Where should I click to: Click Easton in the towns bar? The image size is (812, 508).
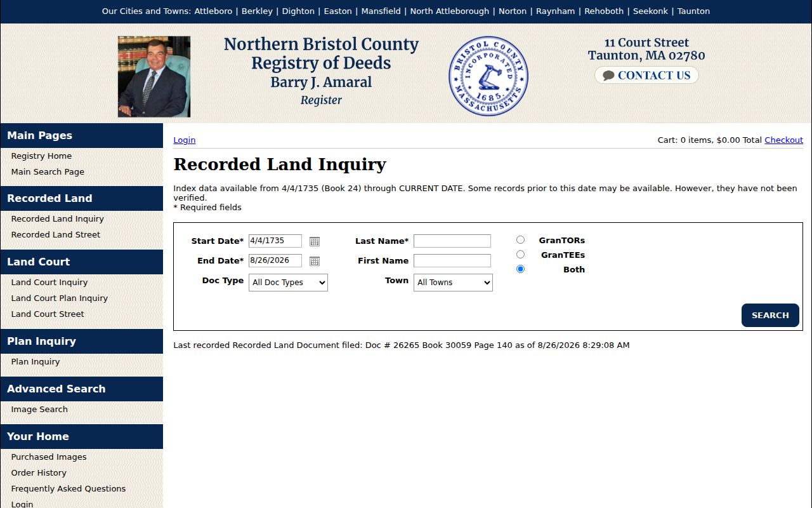tap(338, 11)
